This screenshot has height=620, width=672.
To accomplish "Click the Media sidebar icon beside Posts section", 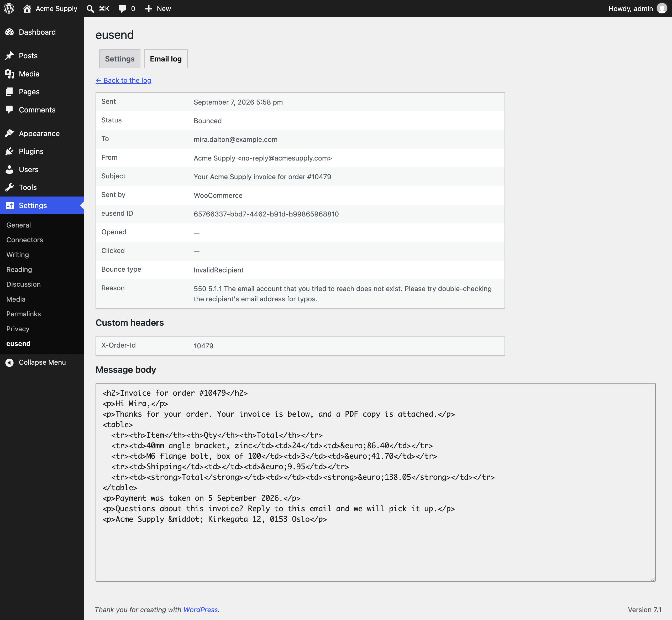I will tap(9, 74).
